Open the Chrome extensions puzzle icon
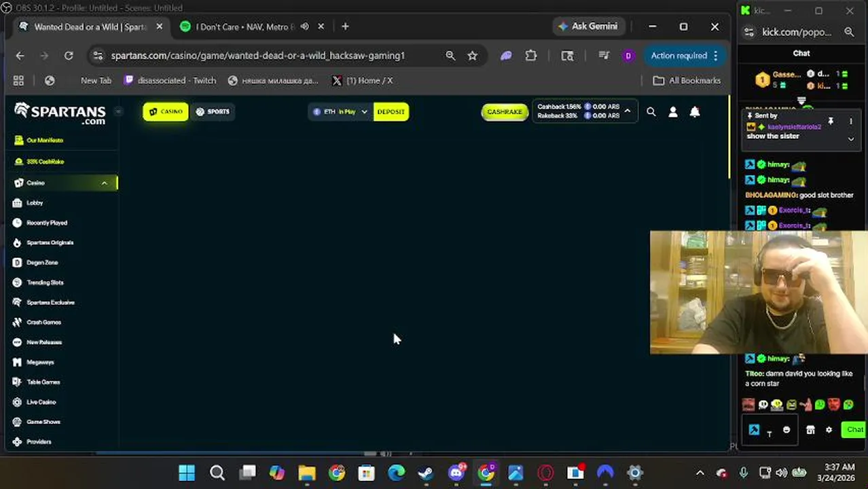This screenshot has width=868, height=489. point(531,56)
